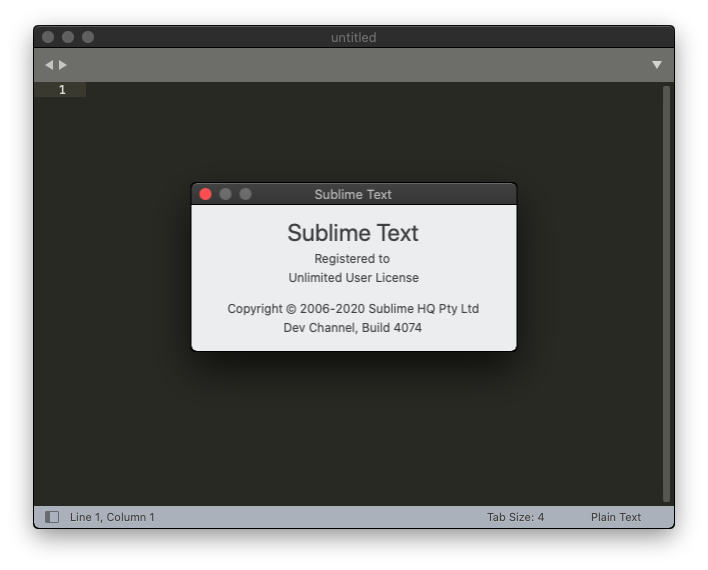Go to next tab with right arrow

tap(63, 65)
